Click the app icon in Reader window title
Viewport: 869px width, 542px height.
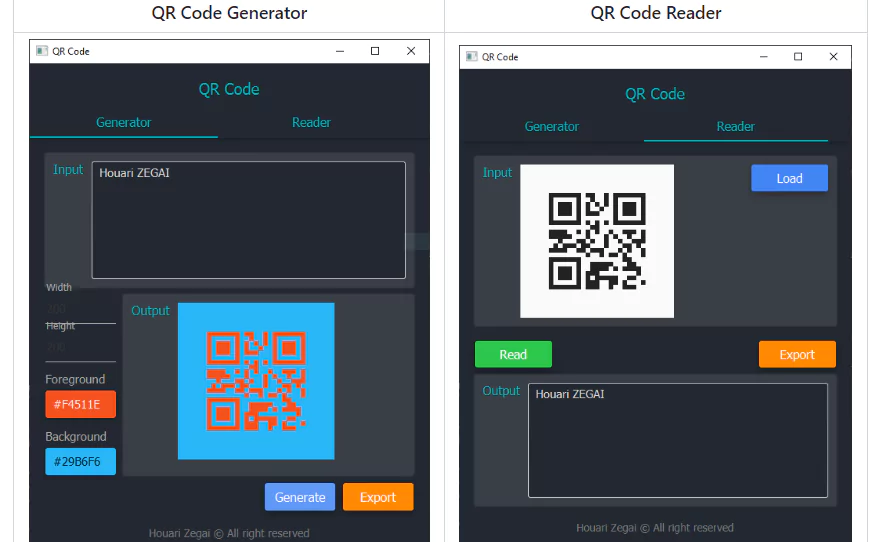[x=472, y=57]
